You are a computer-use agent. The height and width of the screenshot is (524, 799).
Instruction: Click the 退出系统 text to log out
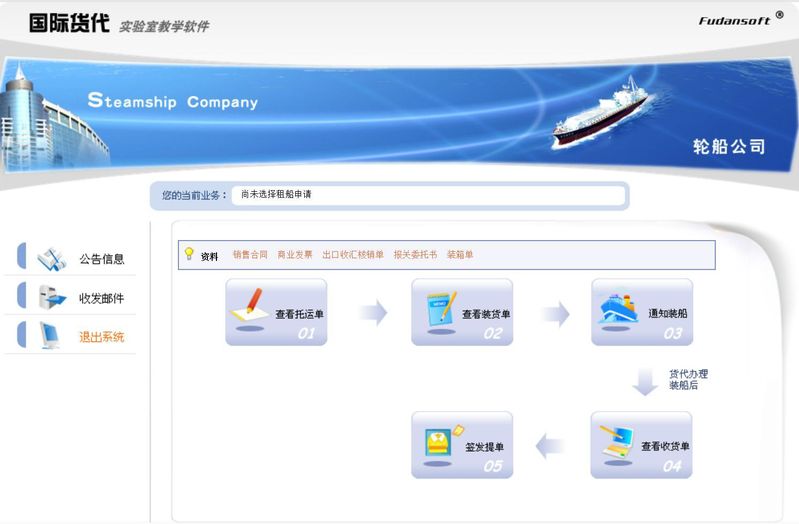click(102, 337)
